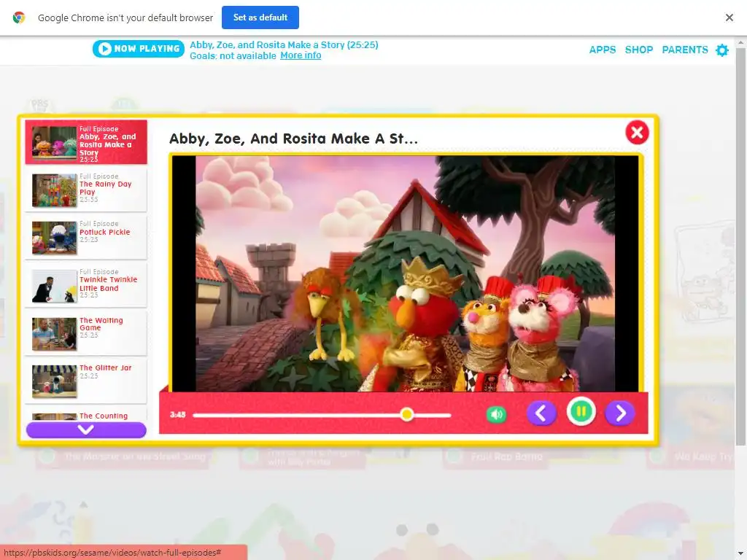Open the PARENTS menu item

(x=684, y=50)
